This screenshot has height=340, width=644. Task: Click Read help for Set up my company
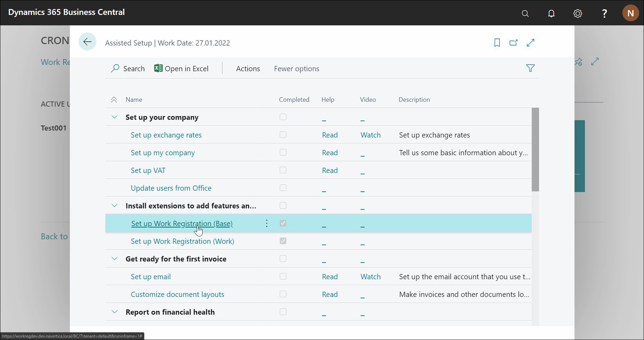tap(330, 153)
